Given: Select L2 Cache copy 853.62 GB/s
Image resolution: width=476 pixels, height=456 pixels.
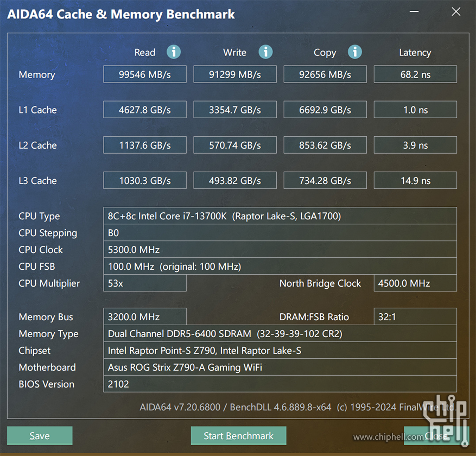Looking at the screenshot, I should (x=325, y=145).
